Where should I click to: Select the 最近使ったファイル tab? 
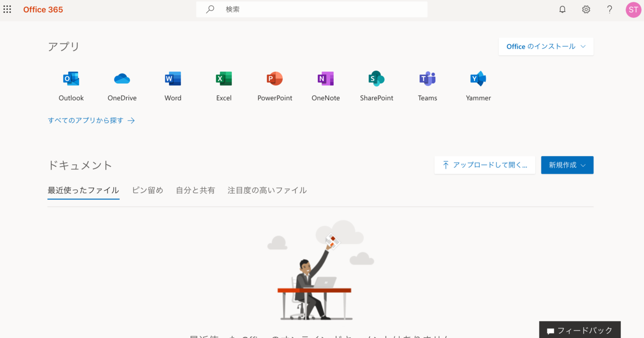coord(83,190)
